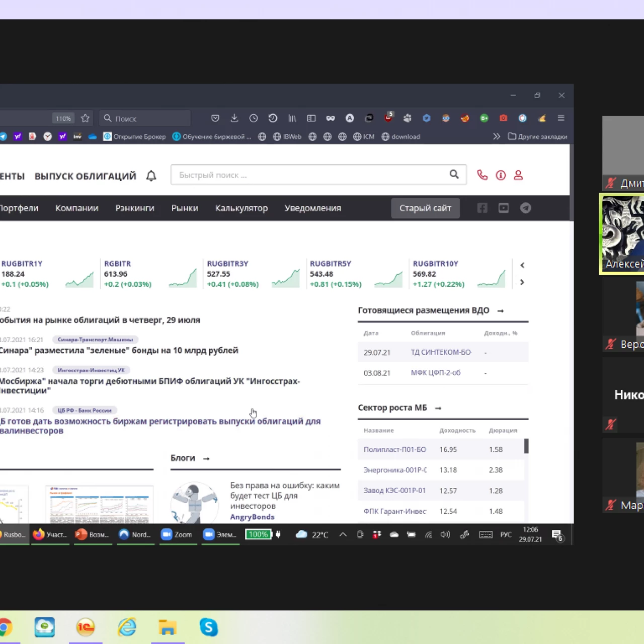Click the red phone icon in site header

tap(482, 175)
